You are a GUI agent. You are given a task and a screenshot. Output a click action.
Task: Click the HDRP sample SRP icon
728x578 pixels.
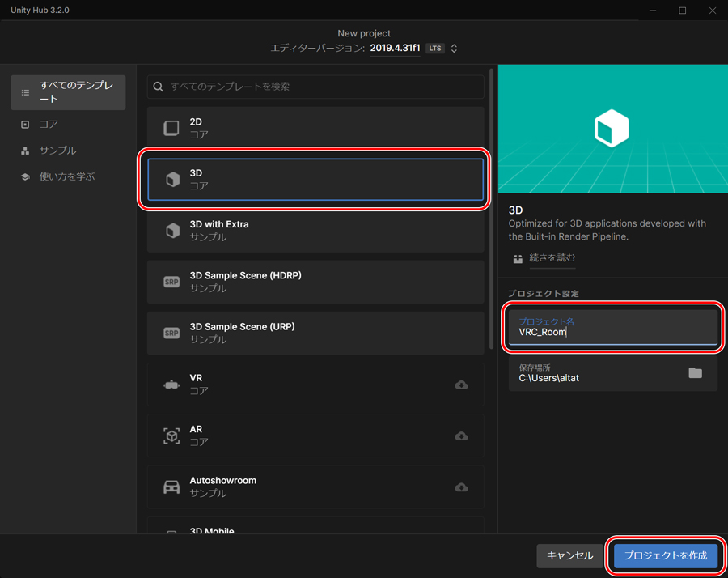click(x=171, y=282)
